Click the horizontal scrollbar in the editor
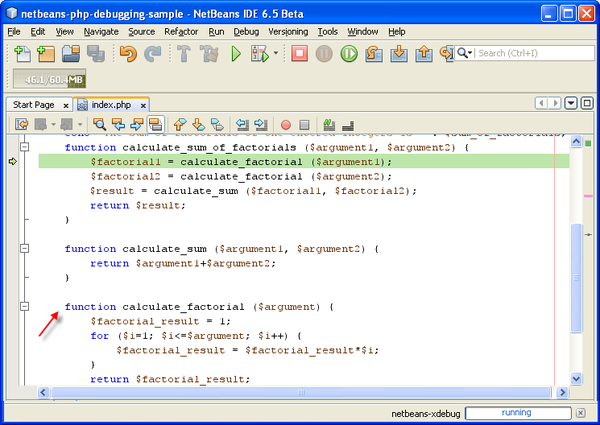This screenshot has width=600, height=425. (x=300, y=393)
